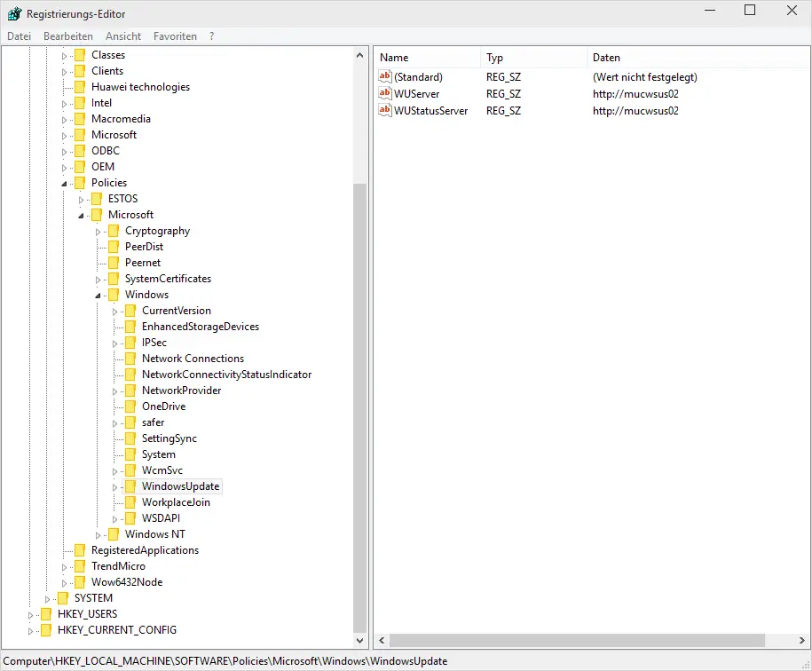Screen dimensions: 812x671
Task: Click the Classes folder icon
Action: click(x=80, y=55)
